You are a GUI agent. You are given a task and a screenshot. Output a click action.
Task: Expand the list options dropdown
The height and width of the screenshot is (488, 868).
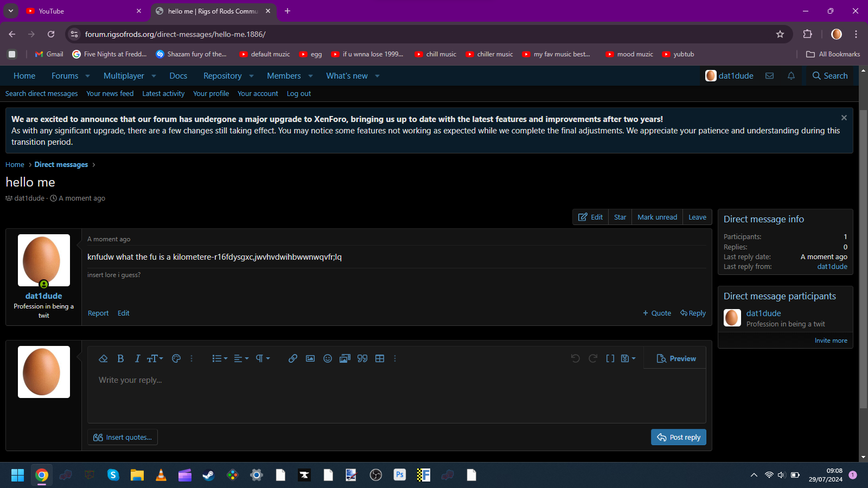(220, 358)
